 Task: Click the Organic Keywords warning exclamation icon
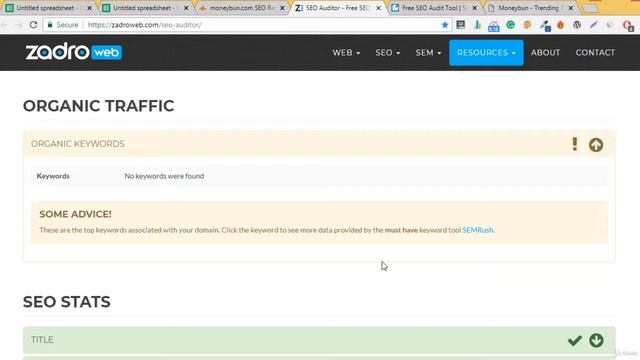coord(575,144)
